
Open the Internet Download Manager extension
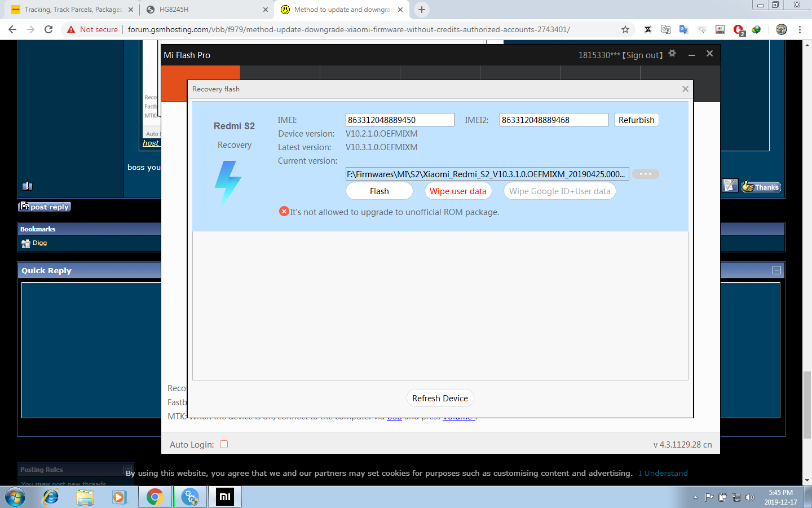pyautogui.click(x=756, y=29)
